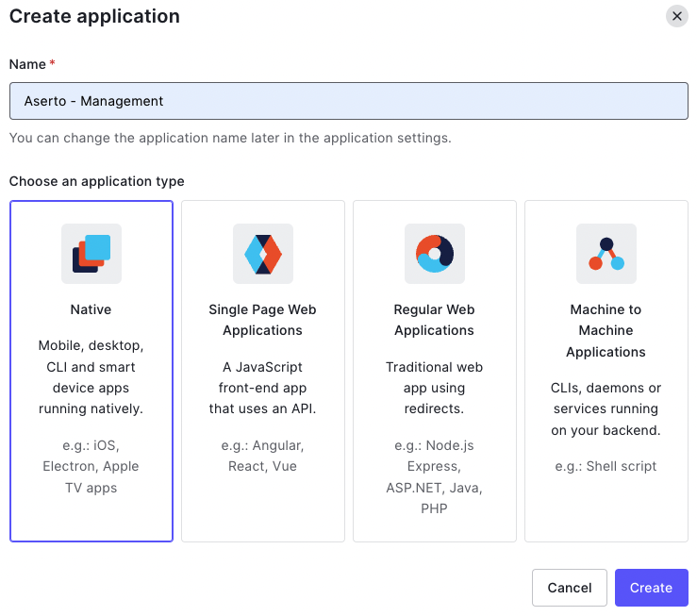Select Machine to Machine Applications title
The height and width of the screenshot is (616, 697).
[606, 330]
